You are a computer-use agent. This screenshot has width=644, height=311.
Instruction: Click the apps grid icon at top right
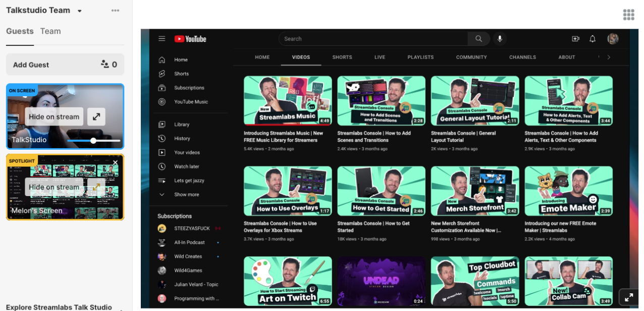(x=628, y=15)
